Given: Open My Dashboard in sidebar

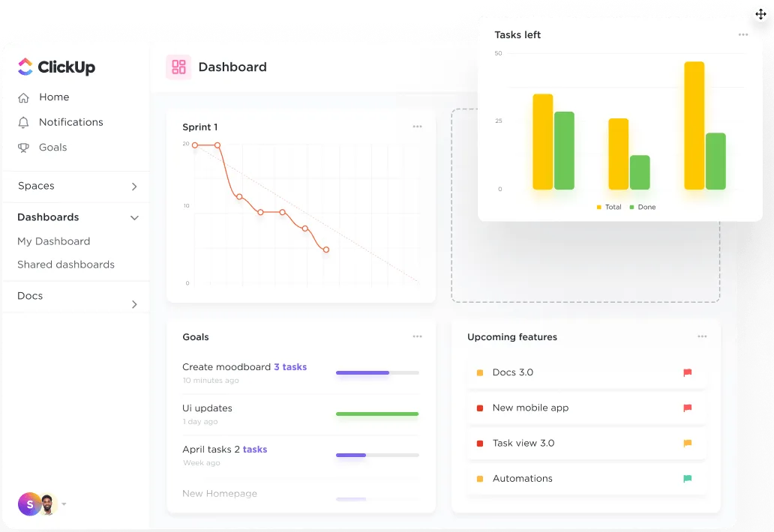Looking at the screenshot, I should [54, 241].
